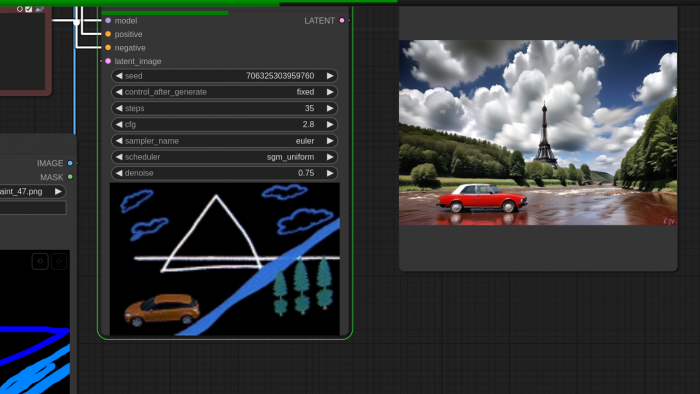Open the control_after_generate fixed dropdown
The image size is (700, 394).
point(224,92)
